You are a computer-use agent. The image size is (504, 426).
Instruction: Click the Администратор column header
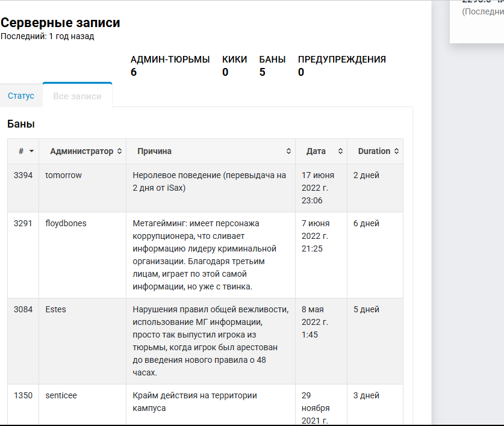(x=82, y=151)
